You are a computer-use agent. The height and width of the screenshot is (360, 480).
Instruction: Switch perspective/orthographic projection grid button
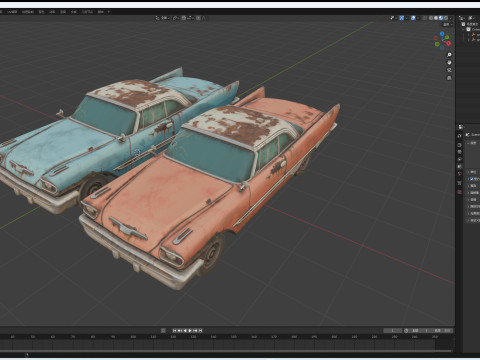tap(449, 78)
